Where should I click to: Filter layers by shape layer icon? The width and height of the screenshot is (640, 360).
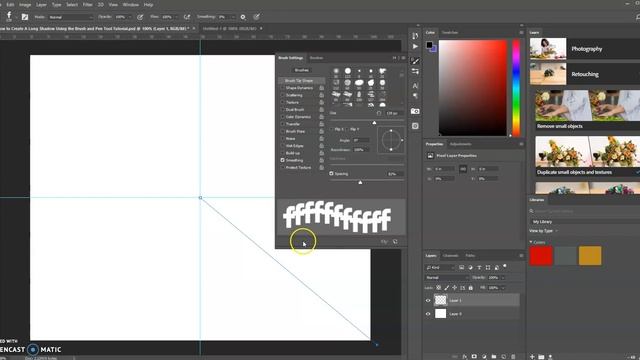tap(488, 267)
